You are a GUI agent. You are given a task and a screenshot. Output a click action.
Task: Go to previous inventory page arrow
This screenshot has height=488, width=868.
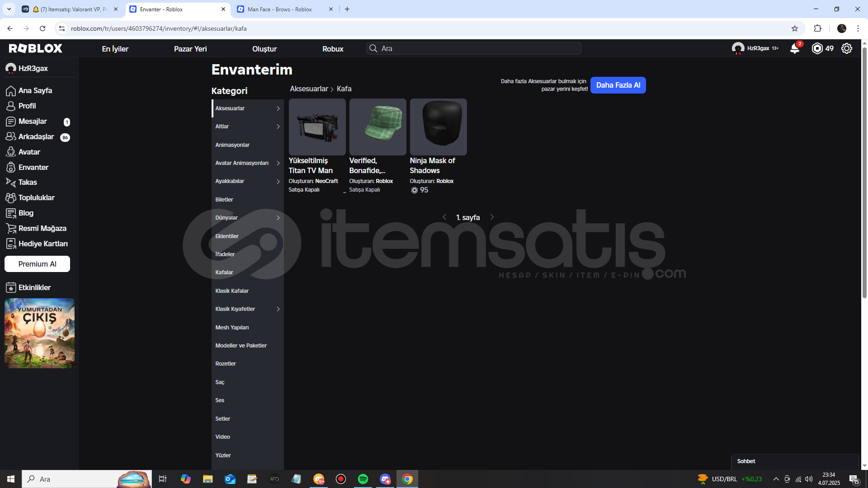(444, 217)
